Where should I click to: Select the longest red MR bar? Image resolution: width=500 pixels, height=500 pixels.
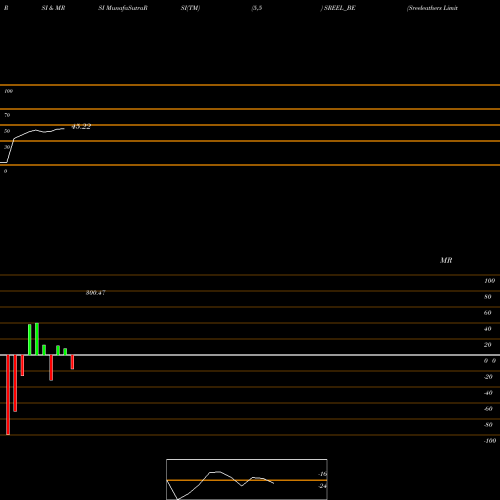(8, 395)
